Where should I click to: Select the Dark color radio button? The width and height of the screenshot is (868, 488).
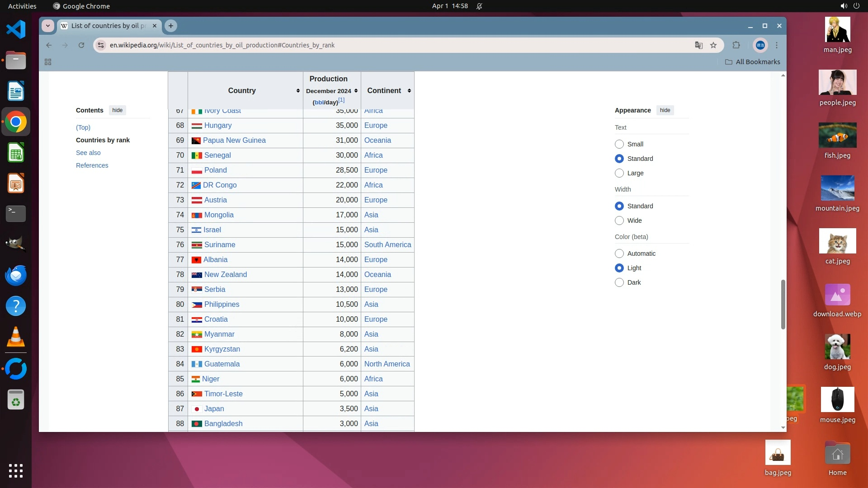619,282
